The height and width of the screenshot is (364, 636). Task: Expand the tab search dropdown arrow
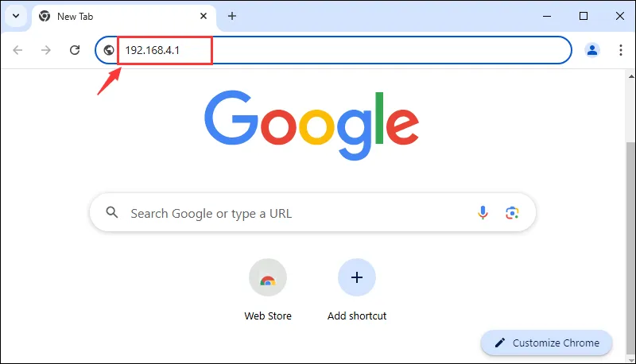pos(16,16)
